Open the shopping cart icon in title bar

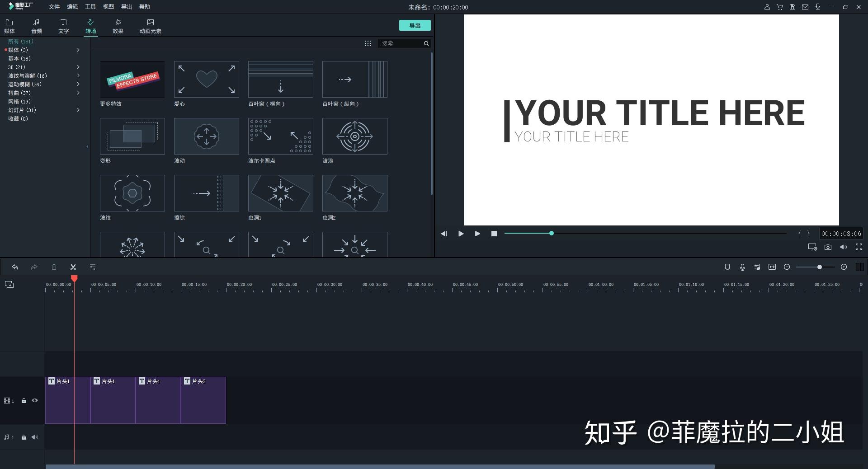[780, 7]
